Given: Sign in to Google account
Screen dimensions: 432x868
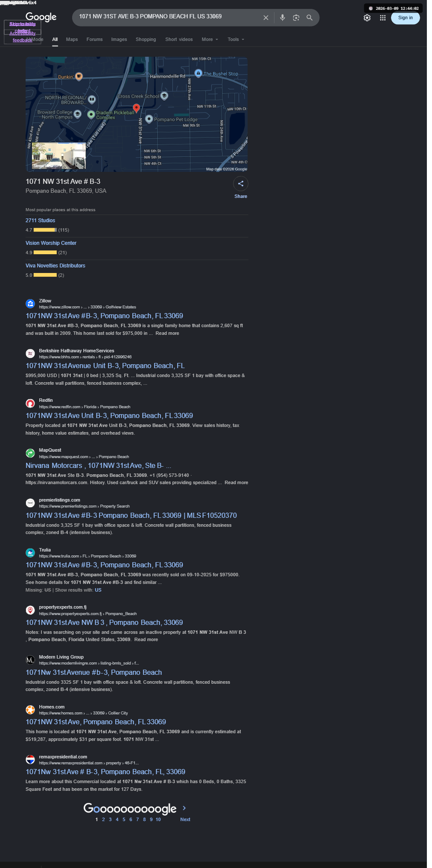Looking at the screenshot, I should pyautogui.click(x=405, y=18).
